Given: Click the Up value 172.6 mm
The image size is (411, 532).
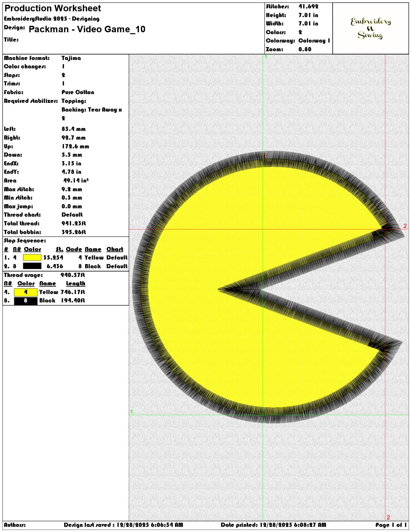Looking at the screenshot, I should pos(75,146).
